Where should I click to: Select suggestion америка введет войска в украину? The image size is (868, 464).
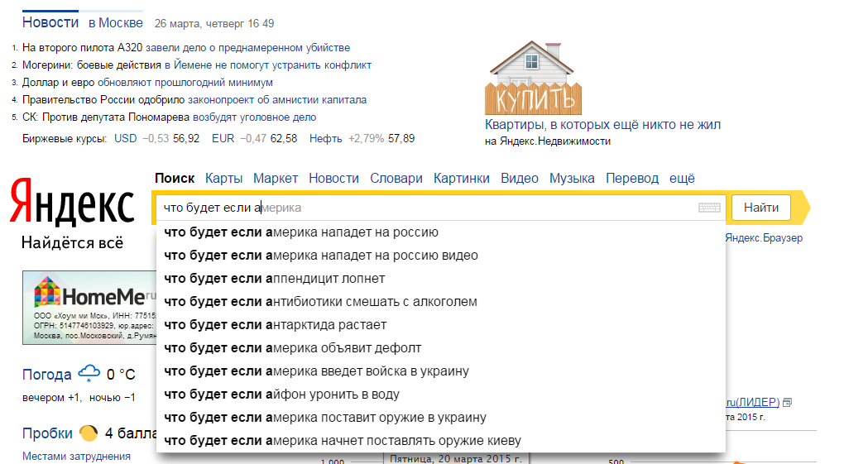coord(441,371)
